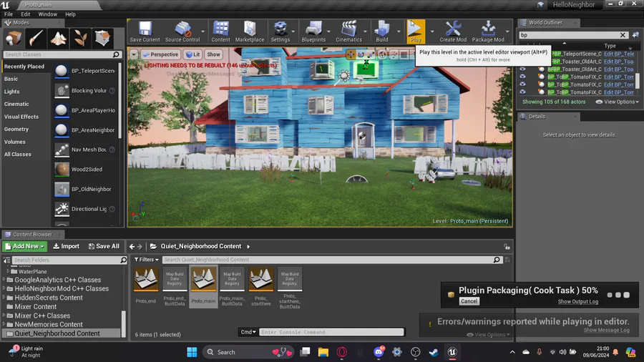Expand the HiddenSecrets Content folder
This screenshot has width=644, height=362.
point(4,298)
